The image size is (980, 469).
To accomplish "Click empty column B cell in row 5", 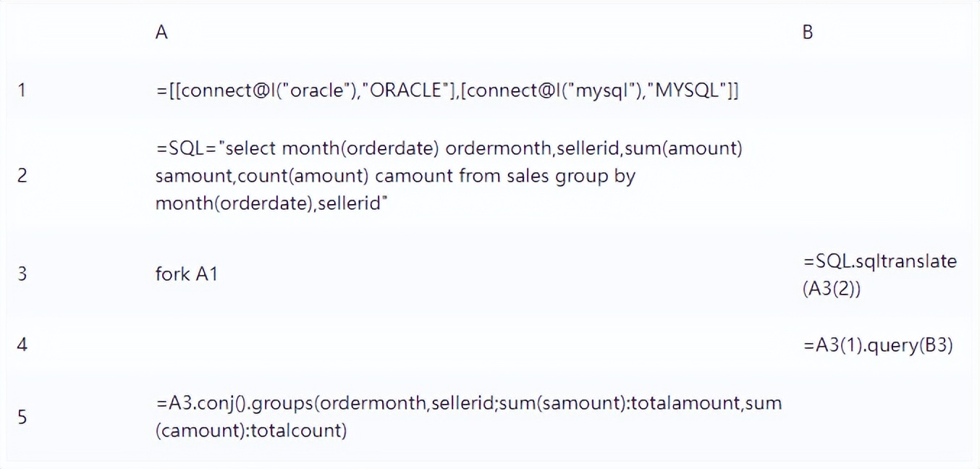I will 883,417.
